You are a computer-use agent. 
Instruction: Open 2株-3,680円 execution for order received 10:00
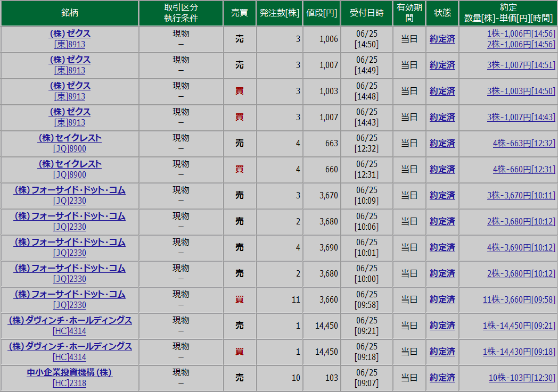click(521, 273)
